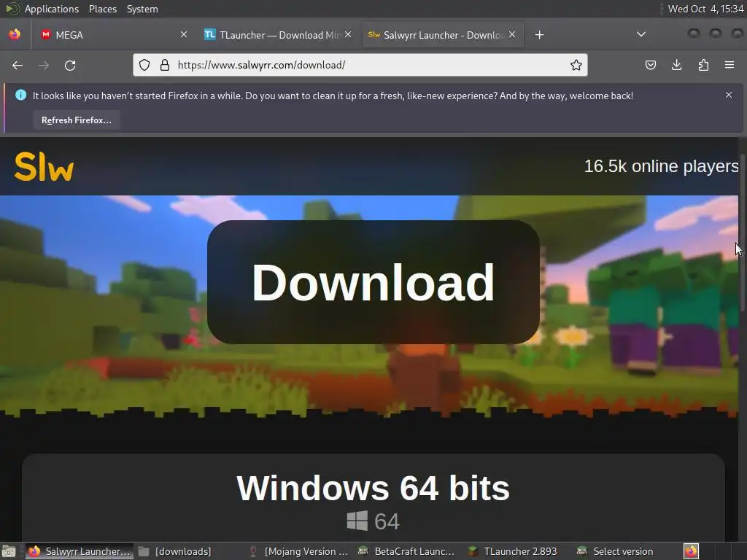This screenshot has height=560, width=747.
Task: Open the Places menu
Action: click(x=102, y=9)
